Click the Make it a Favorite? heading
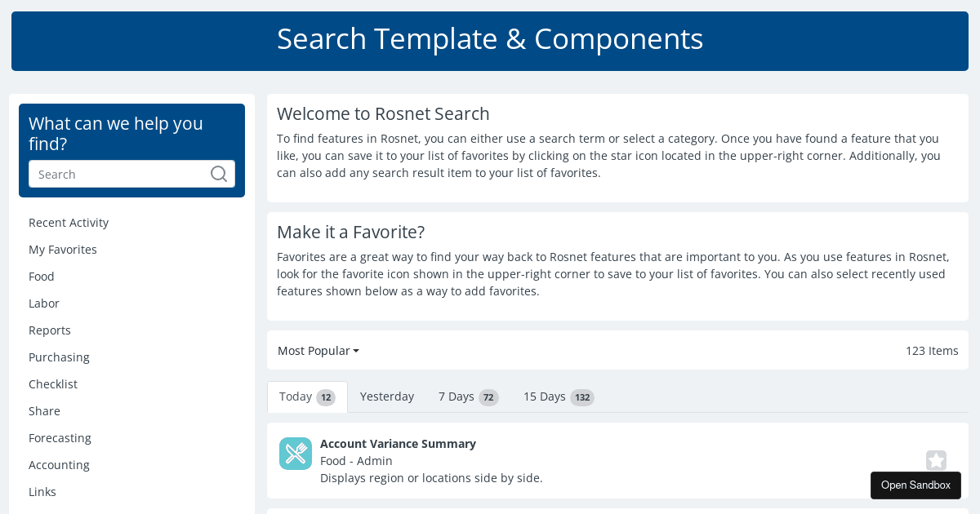Viewport: 980px width, 514px height. pos(350,232)
